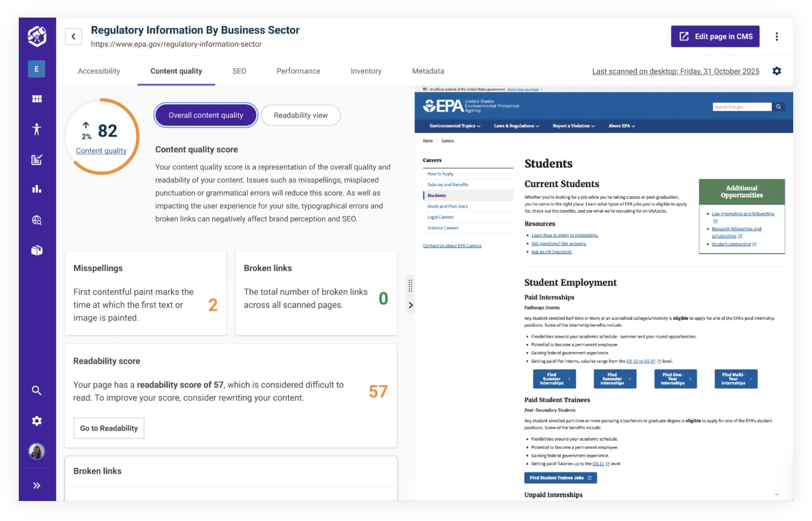This screenshot has width=812, height=521.
Task: Click the Edit page in CMS button
Action: point(715,36)
